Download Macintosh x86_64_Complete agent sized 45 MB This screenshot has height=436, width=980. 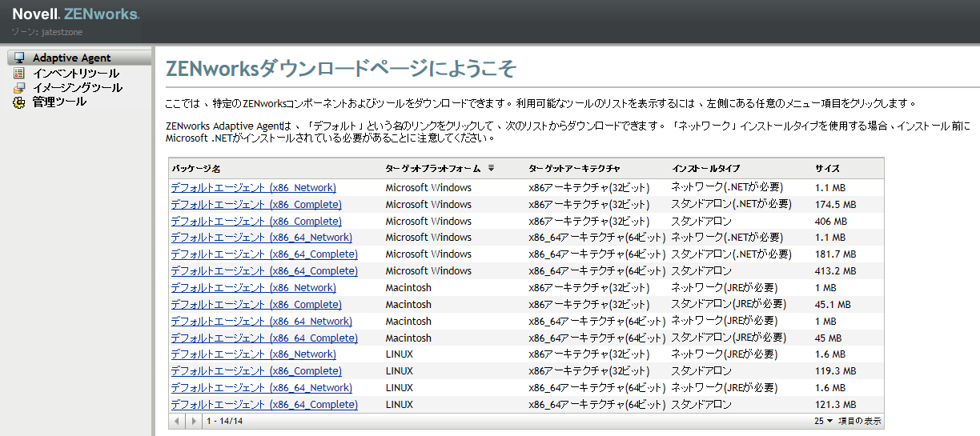(264, 338)
